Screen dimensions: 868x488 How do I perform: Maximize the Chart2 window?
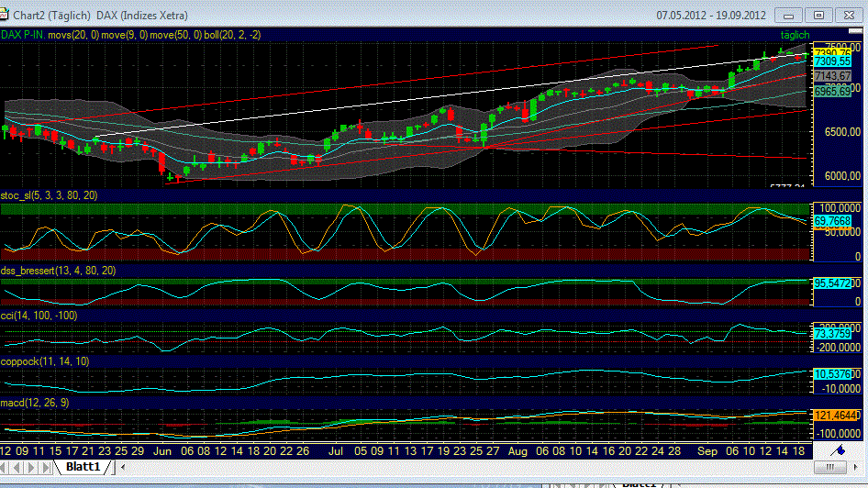click(818, 16)
